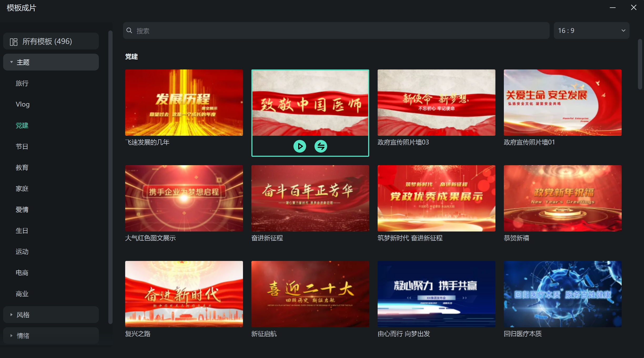Play preview of selected 致敬中国医师 template

(x=300, y=146)
